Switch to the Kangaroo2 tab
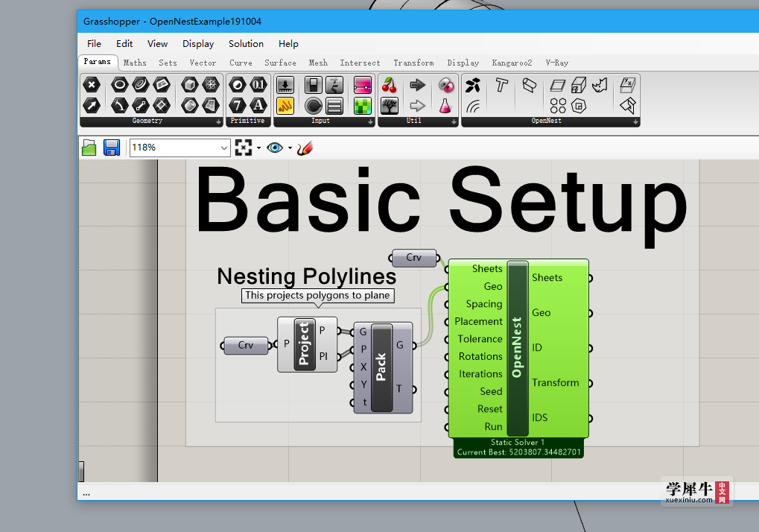 [x=512, y=63]
